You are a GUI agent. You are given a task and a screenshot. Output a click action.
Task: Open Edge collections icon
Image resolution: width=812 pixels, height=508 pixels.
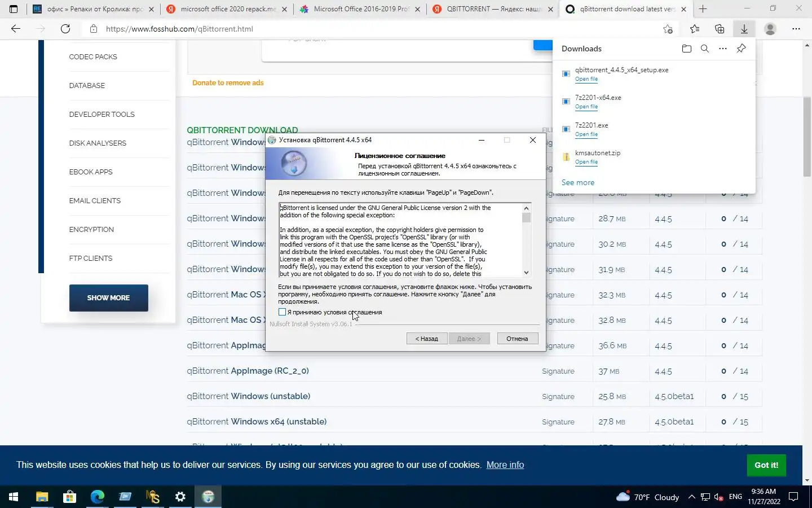720,29
